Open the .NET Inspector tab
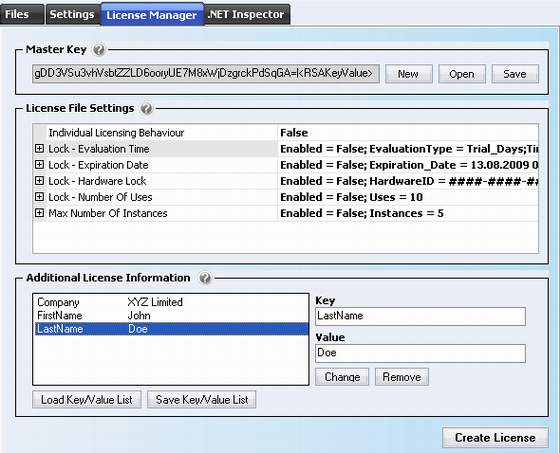Image resolution: width=560 pixels, height=453 pixels. coord(246,14)
